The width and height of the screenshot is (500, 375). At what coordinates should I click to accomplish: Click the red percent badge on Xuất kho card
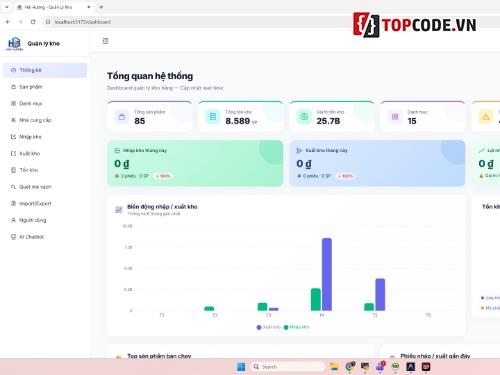click(345, 176)
